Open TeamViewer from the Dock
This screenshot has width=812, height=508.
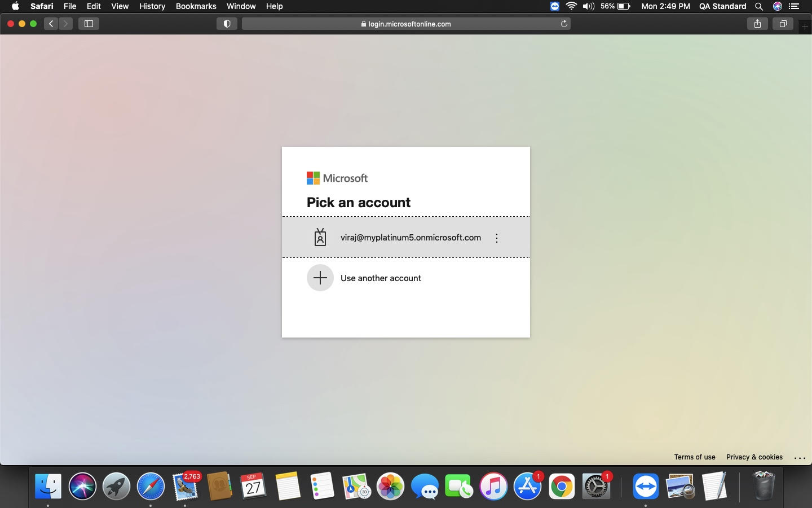646,487
